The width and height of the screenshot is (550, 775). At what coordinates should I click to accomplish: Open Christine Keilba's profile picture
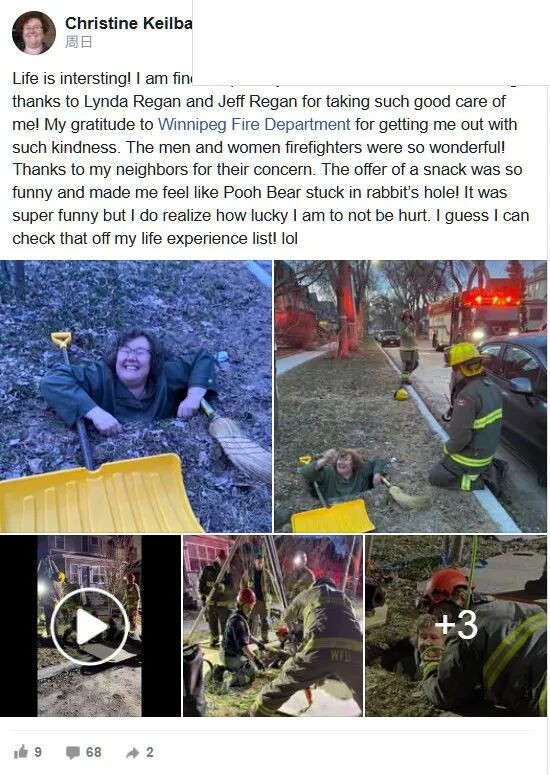[x=34, y=33]
